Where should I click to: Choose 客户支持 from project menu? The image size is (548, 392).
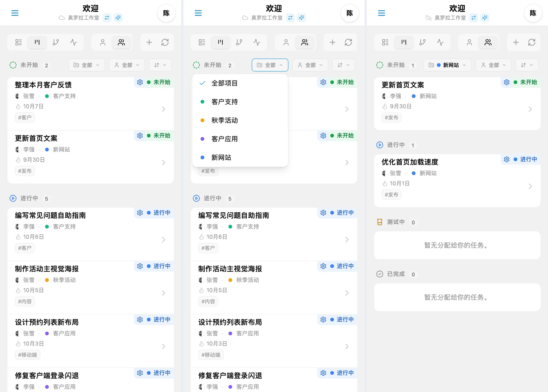(240, 102)
